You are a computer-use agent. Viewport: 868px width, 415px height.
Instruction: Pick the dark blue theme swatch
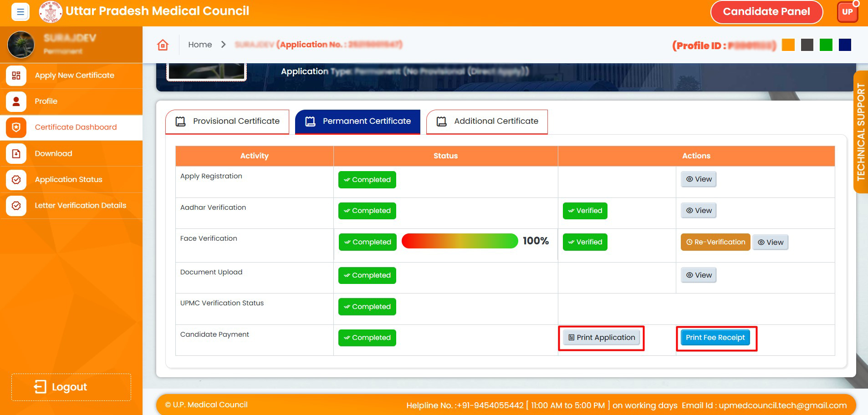[845, 45]
